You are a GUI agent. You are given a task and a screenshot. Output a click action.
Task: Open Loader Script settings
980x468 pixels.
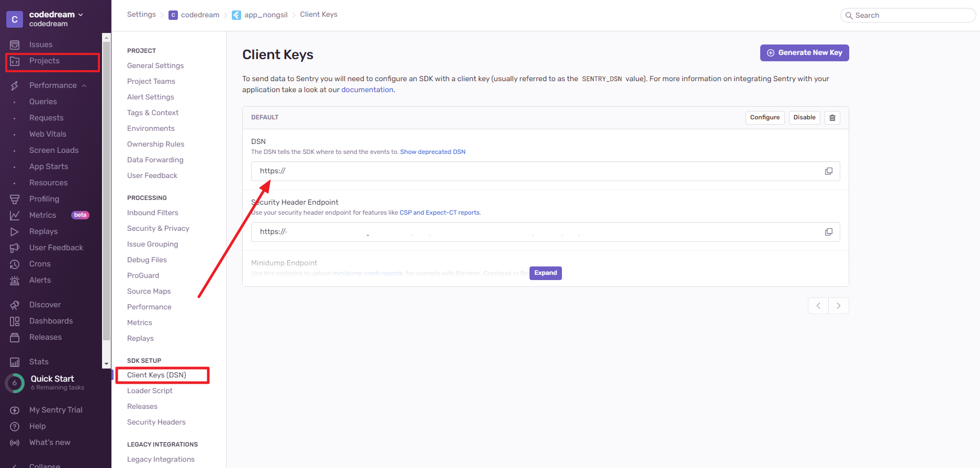(150, 391)
